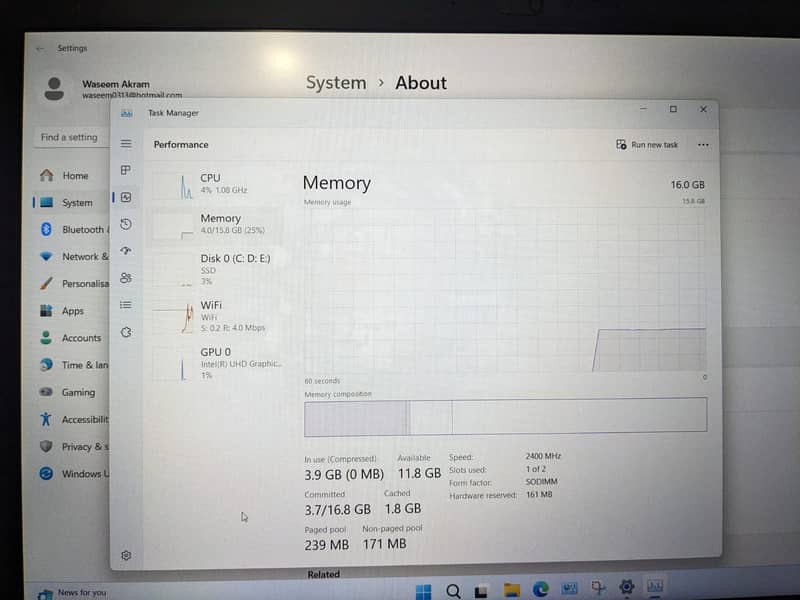Expand the hamburger navigation menu
The height and width of the screenshot is (600, 800).
click(126, 144)
